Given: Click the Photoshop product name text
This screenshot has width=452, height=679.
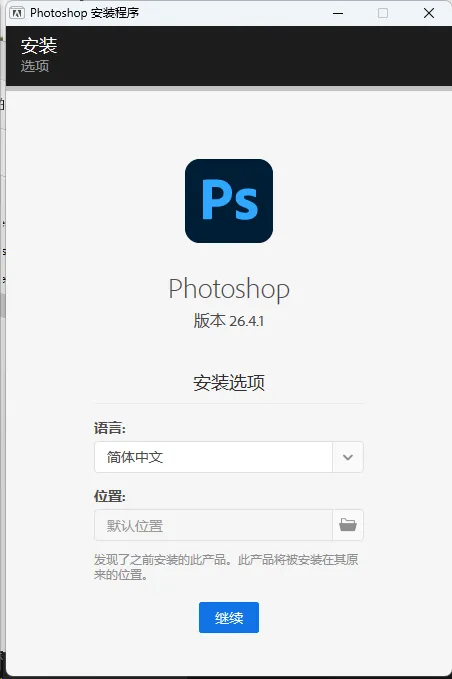Looking at the screenshot, I should coord(229,289).
